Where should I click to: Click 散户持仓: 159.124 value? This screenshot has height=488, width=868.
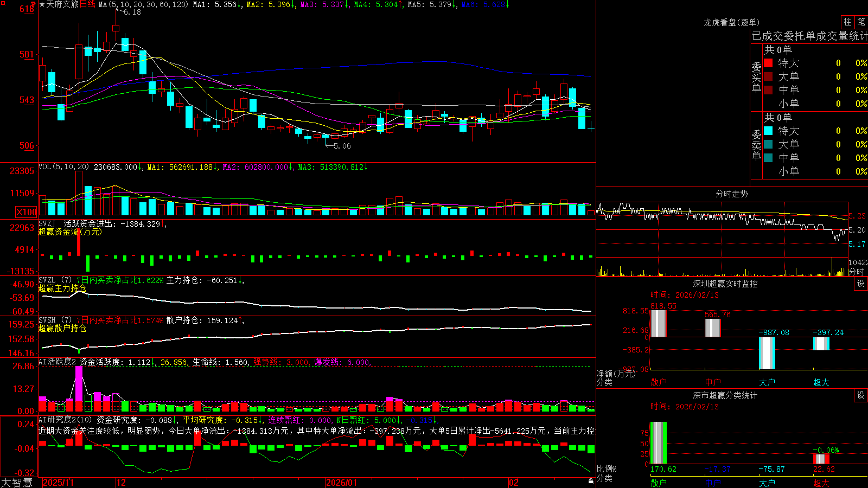205,320
